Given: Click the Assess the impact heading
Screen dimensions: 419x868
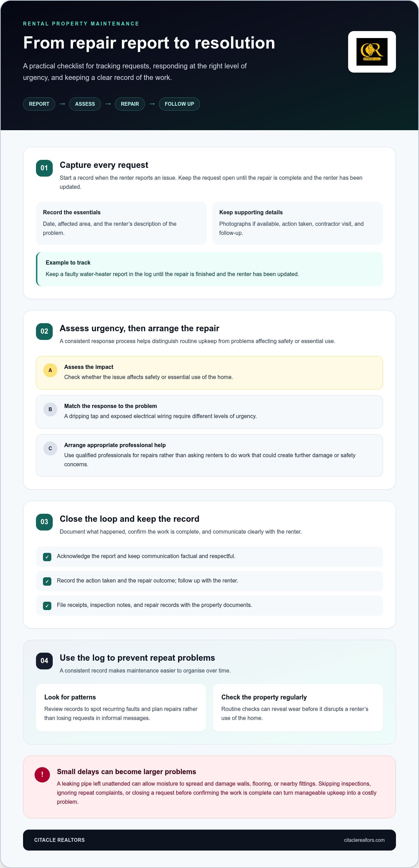Looking at the screenshot, I should click(x=89, y=367).
